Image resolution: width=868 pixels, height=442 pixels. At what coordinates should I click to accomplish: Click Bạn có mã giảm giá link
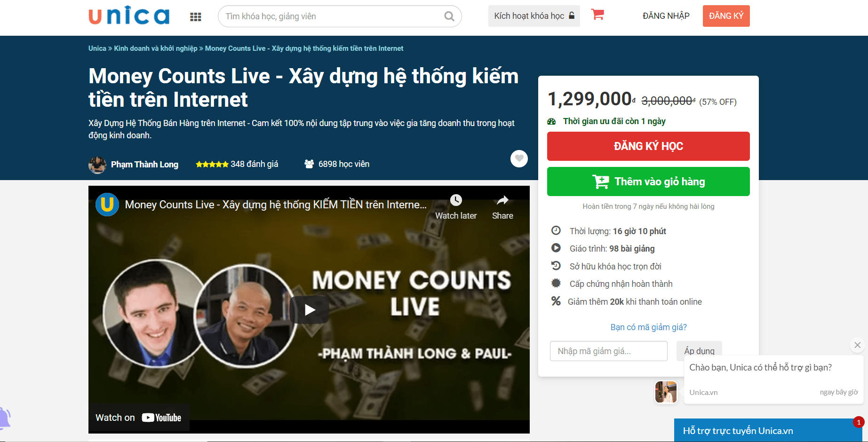tap(648, 327)
